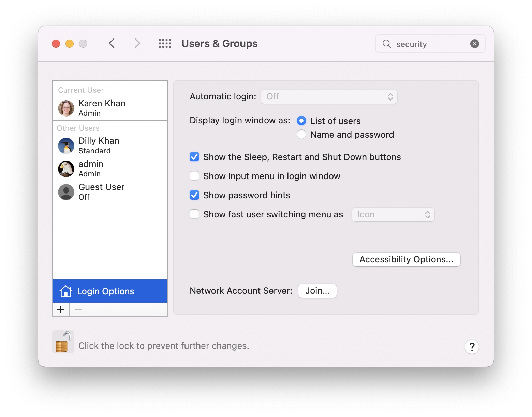Click the Login Options house icon
This screenshot has height=417, width=532.
coord(65,291)
